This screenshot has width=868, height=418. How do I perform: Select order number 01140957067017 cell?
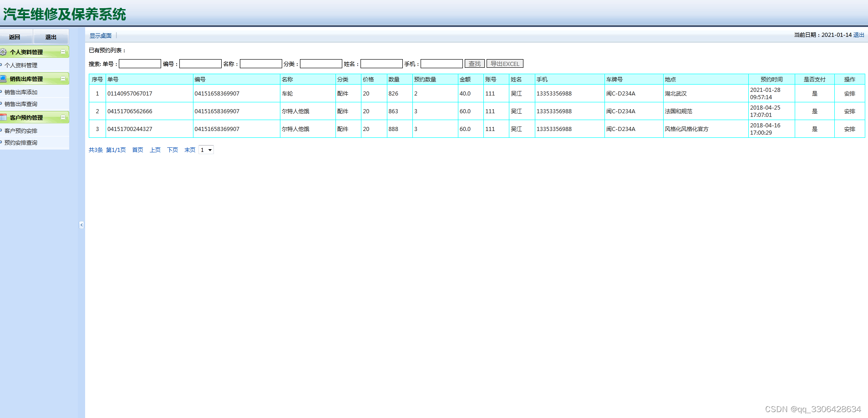click(x=149, y=93)
